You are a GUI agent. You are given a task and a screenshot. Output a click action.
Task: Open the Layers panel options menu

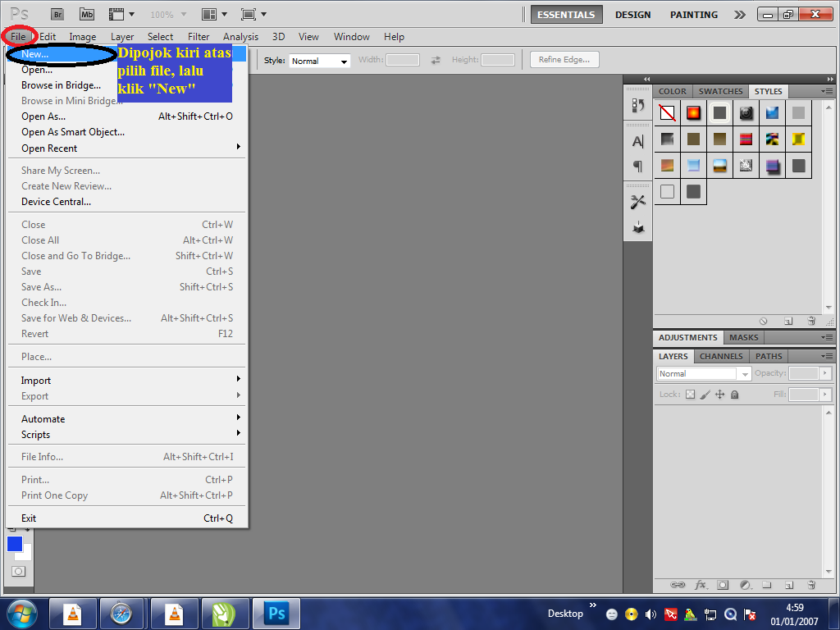827,356
